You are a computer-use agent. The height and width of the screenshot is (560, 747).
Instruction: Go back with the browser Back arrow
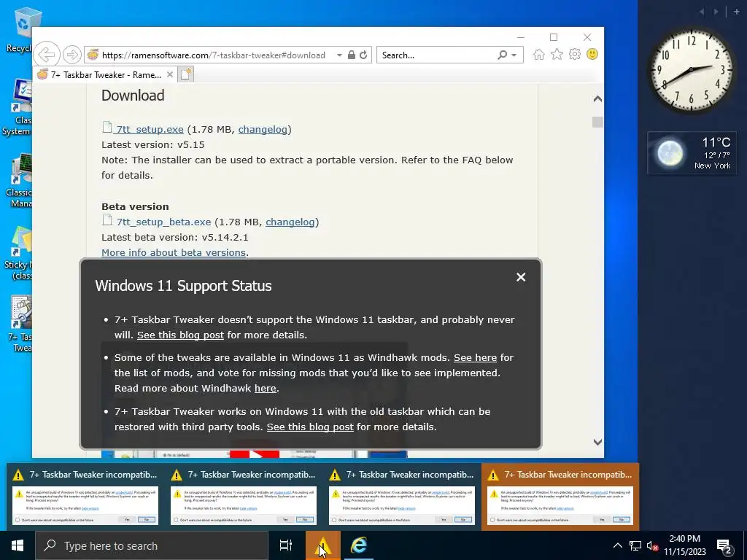[x=47, y=55]
